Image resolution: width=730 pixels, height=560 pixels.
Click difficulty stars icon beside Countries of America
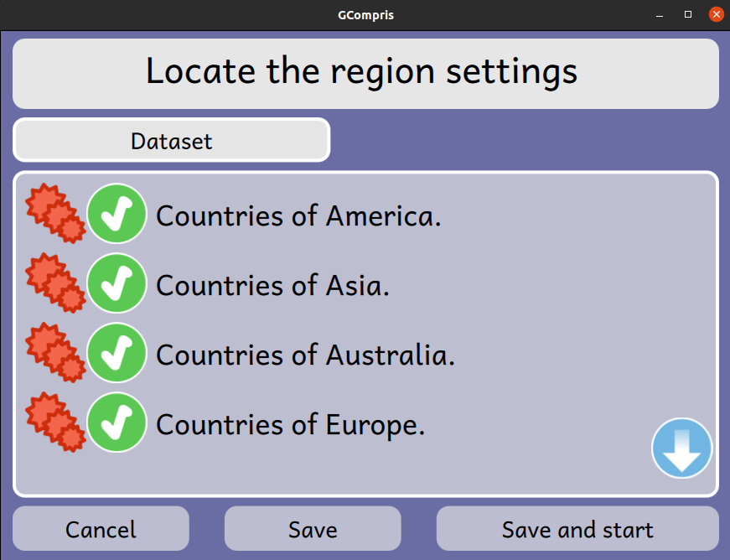coord(55,213)
